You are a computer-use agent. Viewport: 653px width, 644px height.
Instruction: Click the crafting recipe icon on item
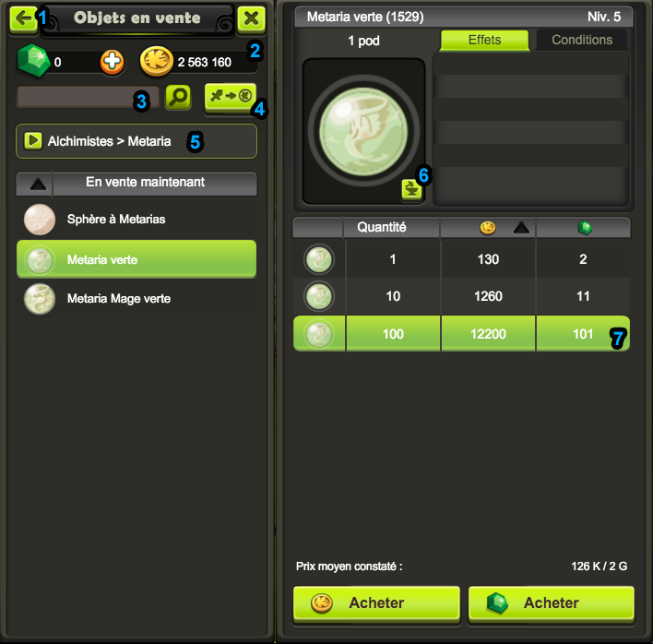(411, 190)
